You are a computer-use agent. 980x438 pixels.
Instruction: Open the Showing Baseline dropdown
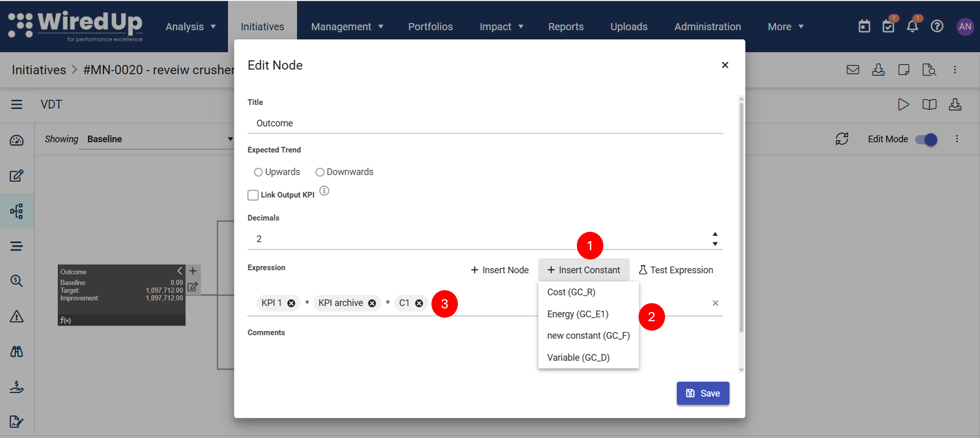click(157, 139)
